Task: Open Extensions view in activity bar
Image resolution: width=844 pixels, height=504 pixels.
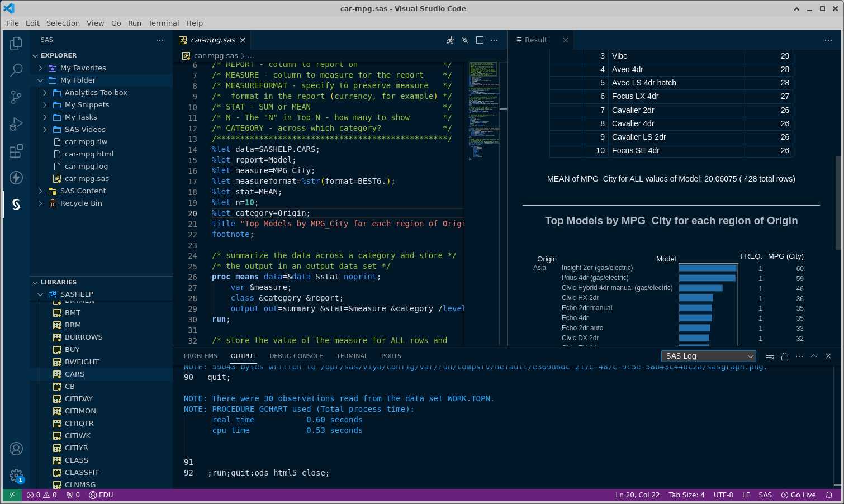Action: [x=16, y=151]
